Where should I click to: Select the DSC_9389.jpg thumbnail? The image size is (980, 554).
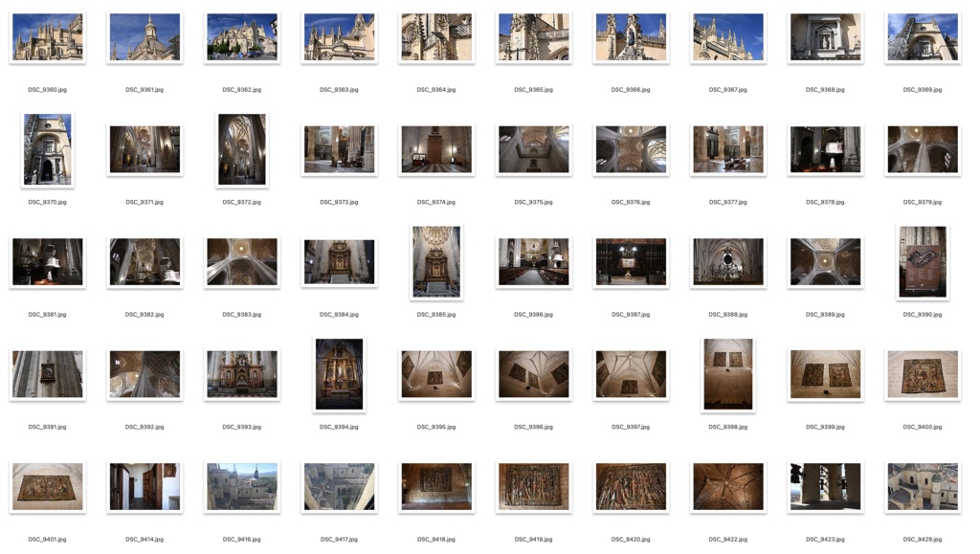pos(825,262)
